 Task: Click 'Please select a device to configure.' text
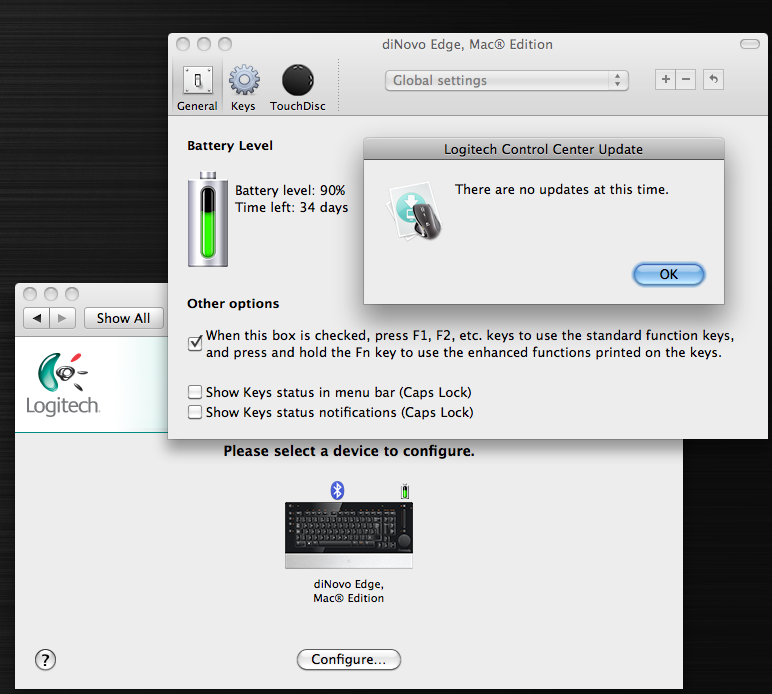[x=349, y=451]
